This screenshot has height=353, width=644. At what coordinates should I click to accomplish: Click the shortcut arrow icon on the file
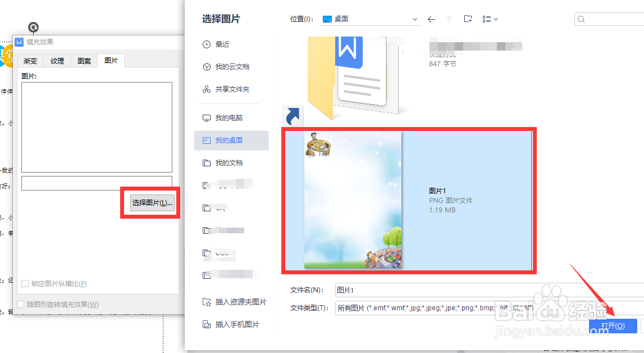[x=293, y=116]
